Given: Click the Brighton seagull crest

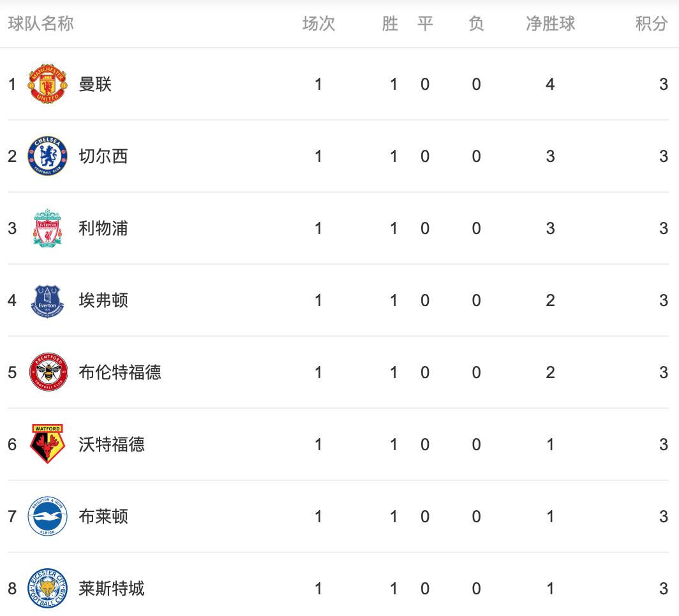Looking at the screenshot, I should click(47, 517).
